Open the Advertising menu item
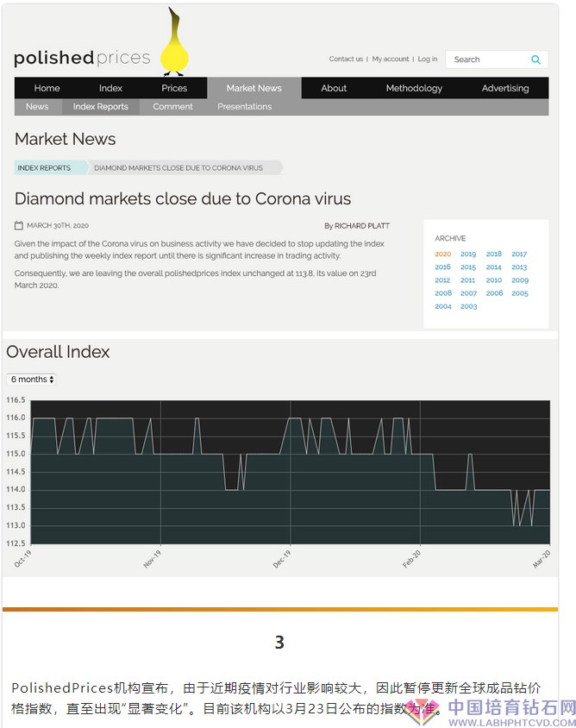This screenshot has width=576, height=728. pyautogui.click(x=505, y=88)
